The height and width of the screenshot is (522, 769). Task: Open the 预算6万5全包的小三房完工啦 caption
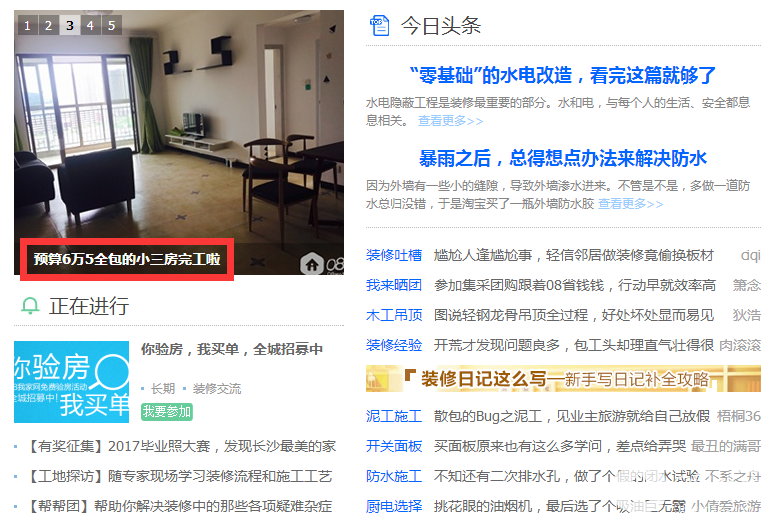pyautogui.click(x=127, y=259)
